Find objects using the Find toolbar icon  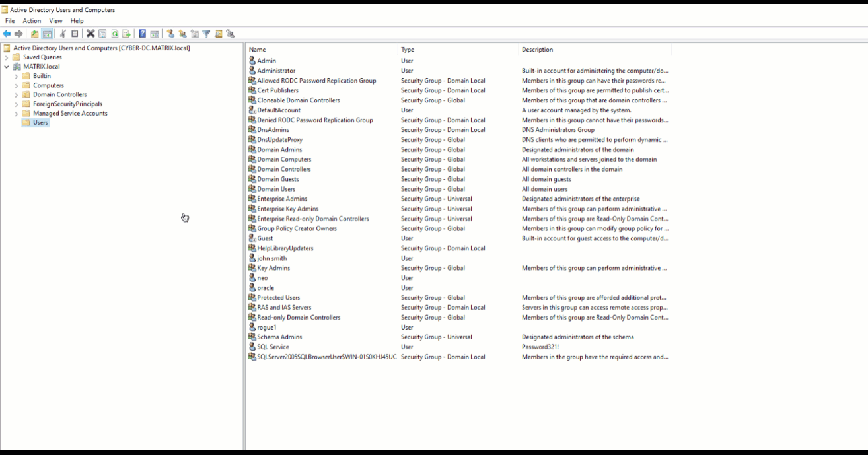219,34
